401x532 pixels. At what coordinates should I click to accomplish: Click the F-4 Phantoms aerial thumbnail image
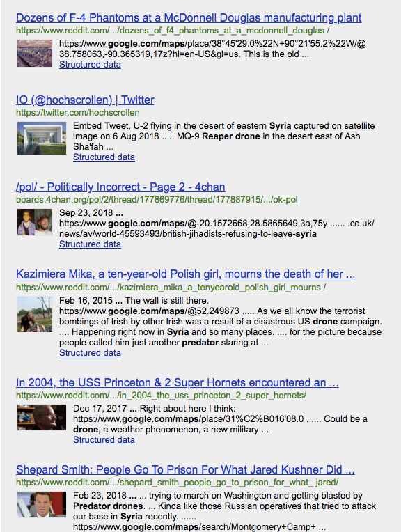(35, 53)
